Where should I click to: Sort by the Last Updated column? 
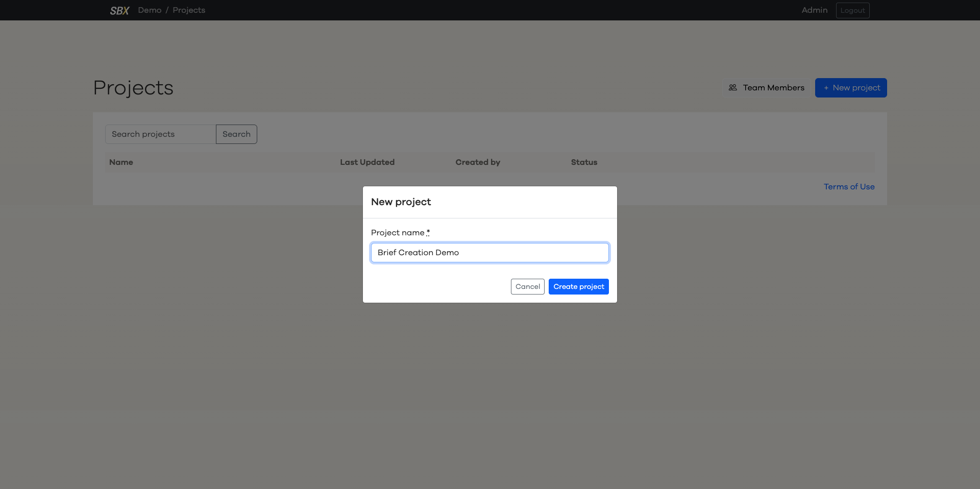[367, 162]
